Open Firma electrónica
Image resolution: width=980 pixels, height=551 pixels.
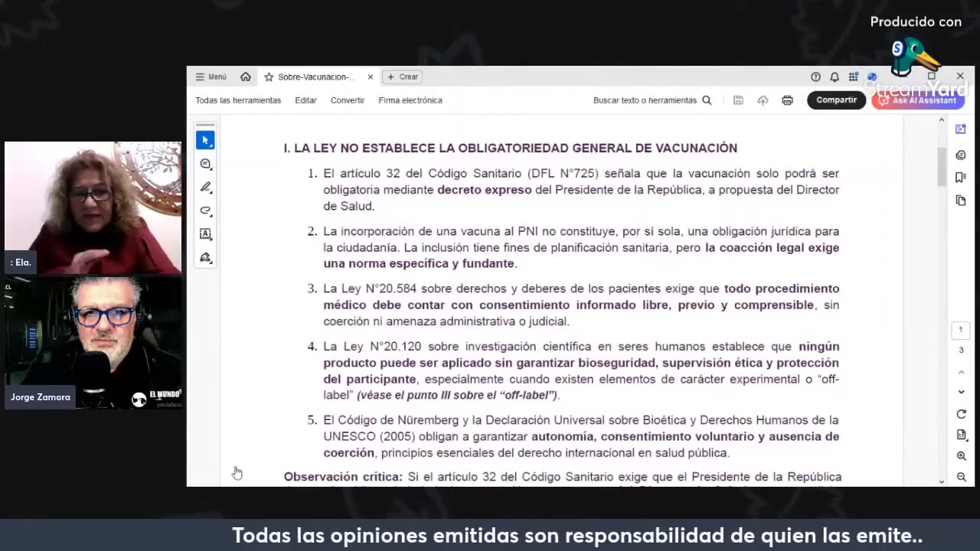pos(410,100)
